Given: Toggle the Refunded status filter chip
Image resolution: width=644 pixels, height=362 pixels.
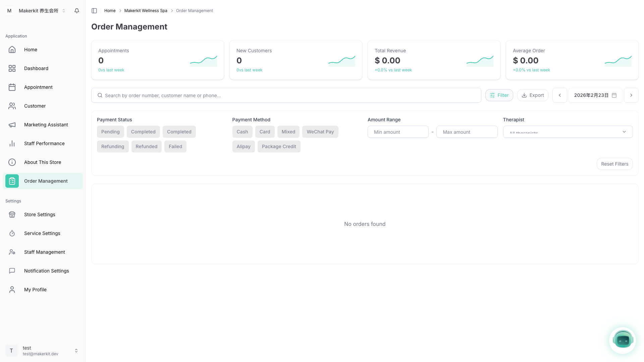Looking at the screenshot, I should (x=146, y=146).
